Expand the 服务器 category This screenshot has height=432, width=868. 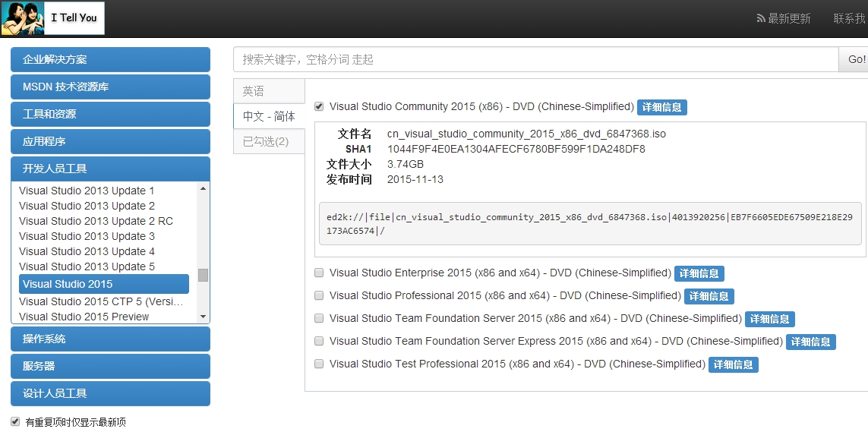tap(110, 366)
